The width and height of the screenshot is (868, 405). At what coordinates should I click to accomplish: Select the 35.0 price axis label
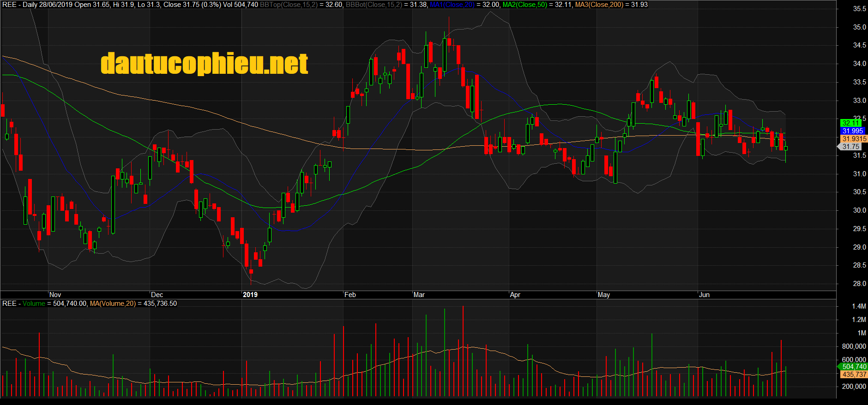coord(860,27)
